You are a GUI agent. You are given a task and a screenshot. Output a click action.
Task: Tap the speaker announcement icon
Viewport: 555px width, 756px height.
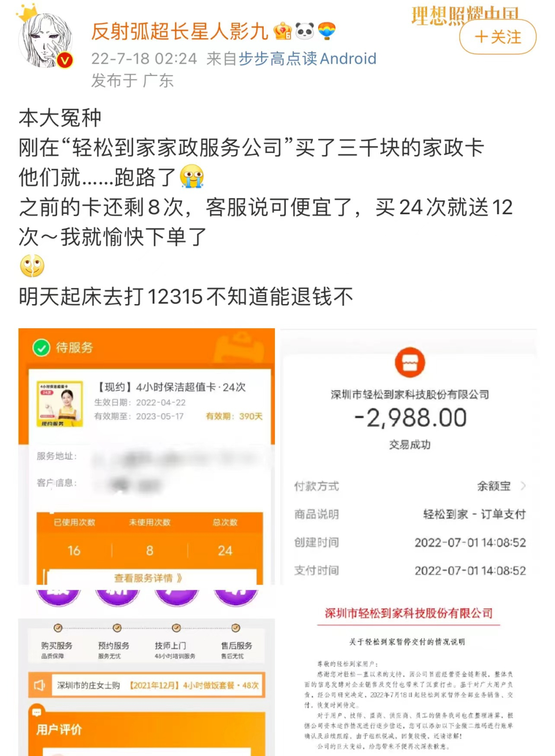point(40,686)
